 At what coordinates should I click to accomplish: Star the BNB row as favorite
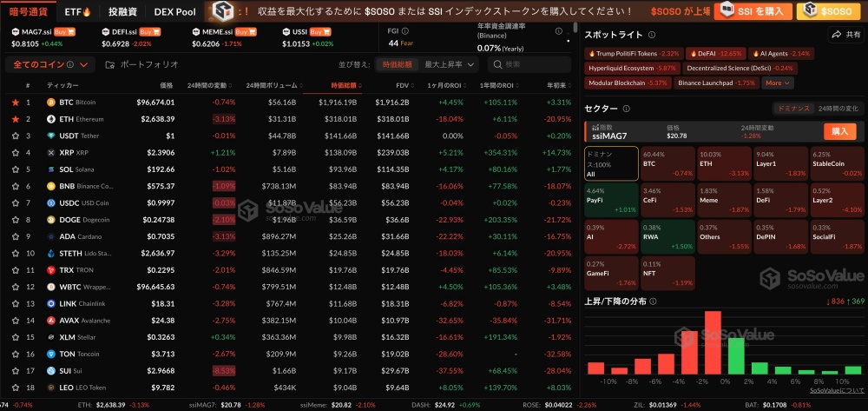click(16, 186)
